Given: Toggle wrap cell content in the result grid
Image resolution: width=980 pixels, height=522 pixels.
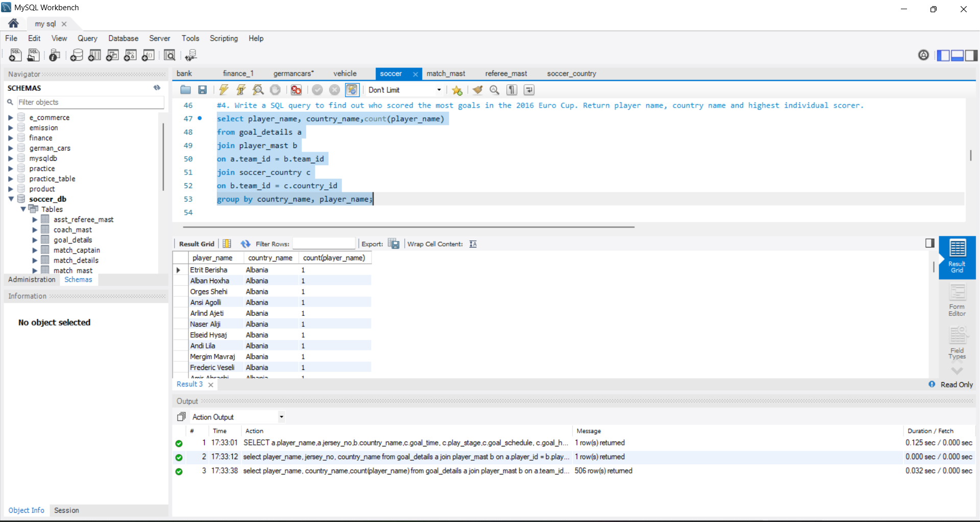Looking at the screenshot, I should tap(473, 244).
